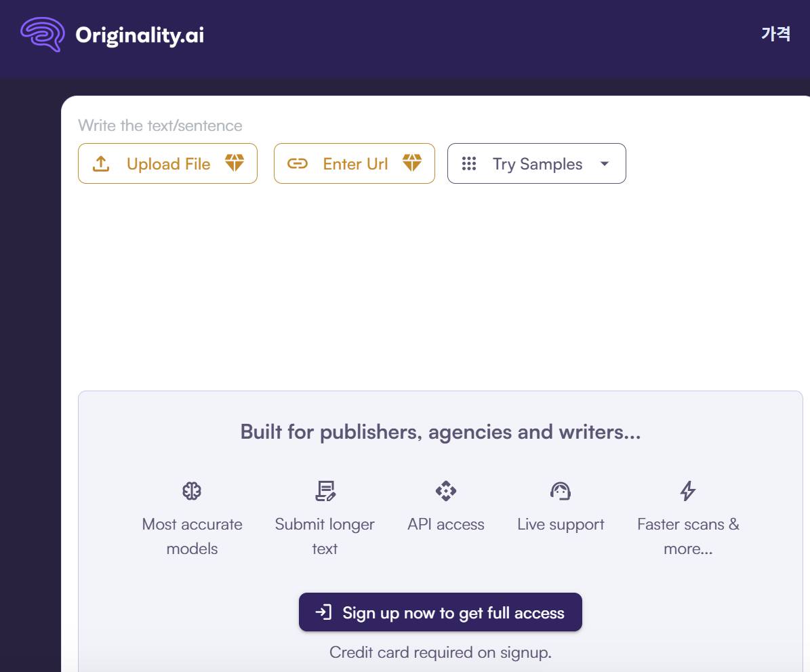Click the 'Most accurate models' text
Viewport: 810px width, 672px height.
click(193, 536)
